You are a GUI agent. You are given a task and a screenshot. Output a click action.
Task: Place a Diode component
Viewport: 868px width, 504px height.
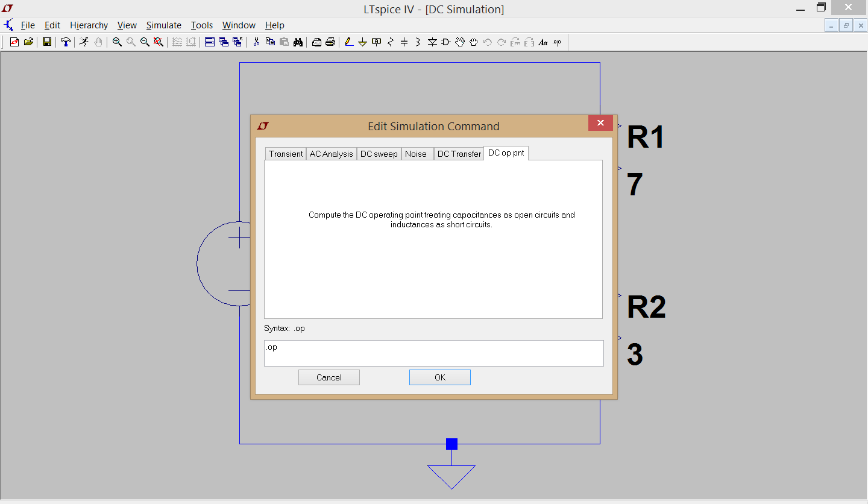point(432,42)
